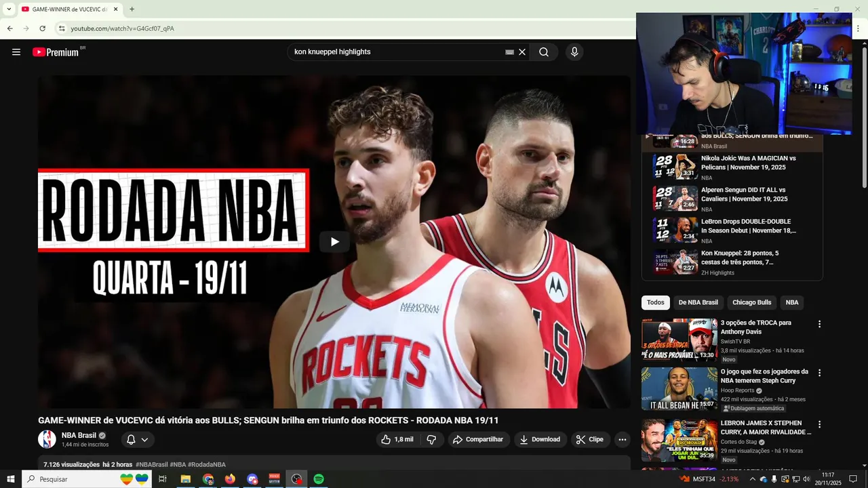Play 'Kon Knueppel: 28 pontos' playlist item
868x488 pixels.
click(732, 262)
